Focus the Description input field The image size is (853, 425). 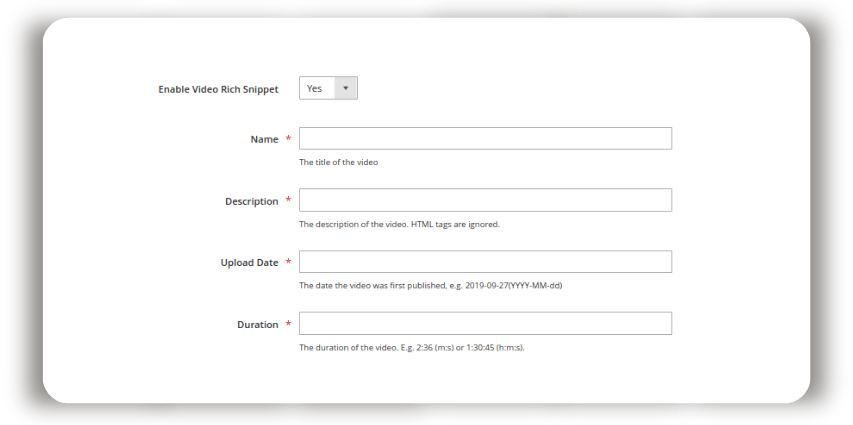(485, 200)
